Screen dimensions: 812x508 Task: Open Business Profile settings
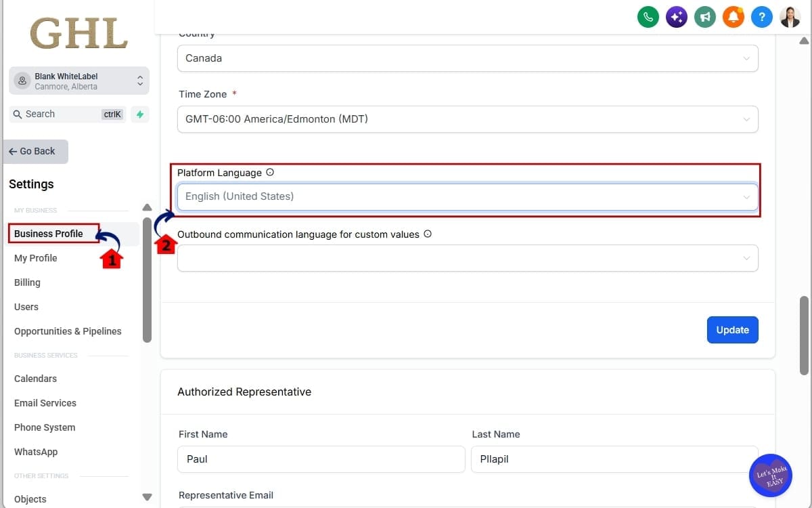49,234
